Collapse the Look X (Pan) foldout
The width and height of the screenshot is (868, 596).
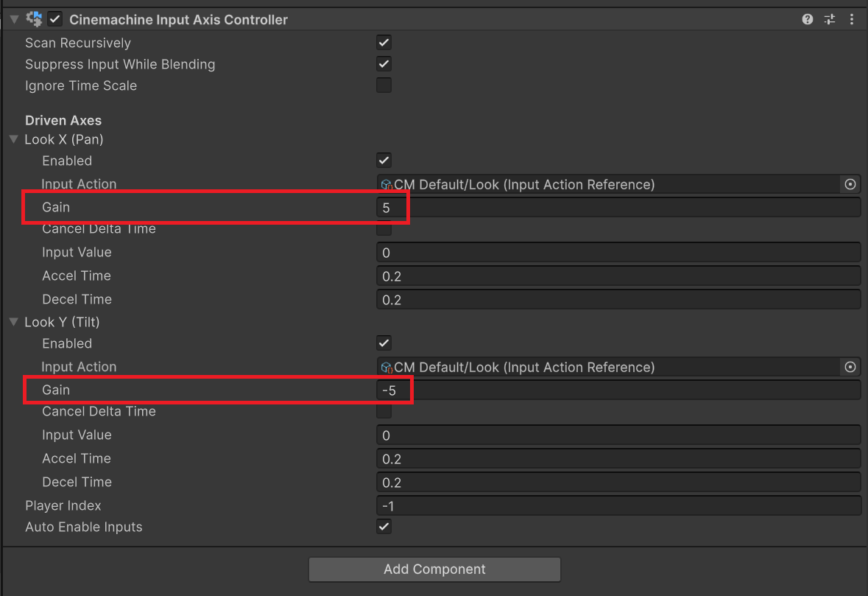(14, 139)
